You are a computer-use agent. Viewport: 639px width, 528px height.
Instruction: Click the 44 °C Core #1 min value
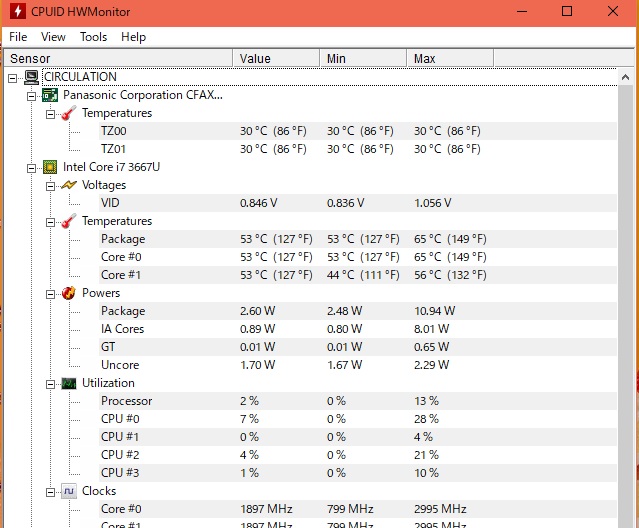363,275
